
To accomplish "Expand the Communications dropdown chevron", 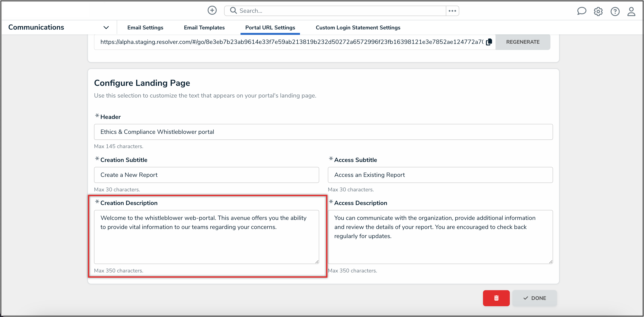I will click(x=106, y=27).
